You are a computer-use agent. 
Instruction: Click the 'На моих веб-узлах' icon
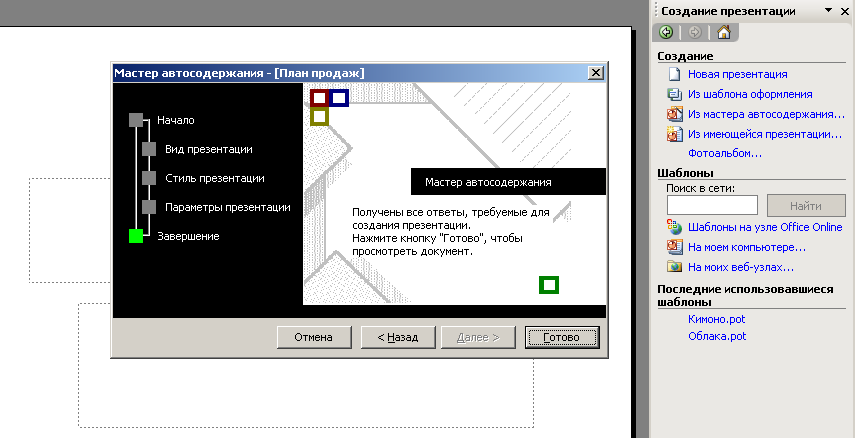[x=675, y=267]
